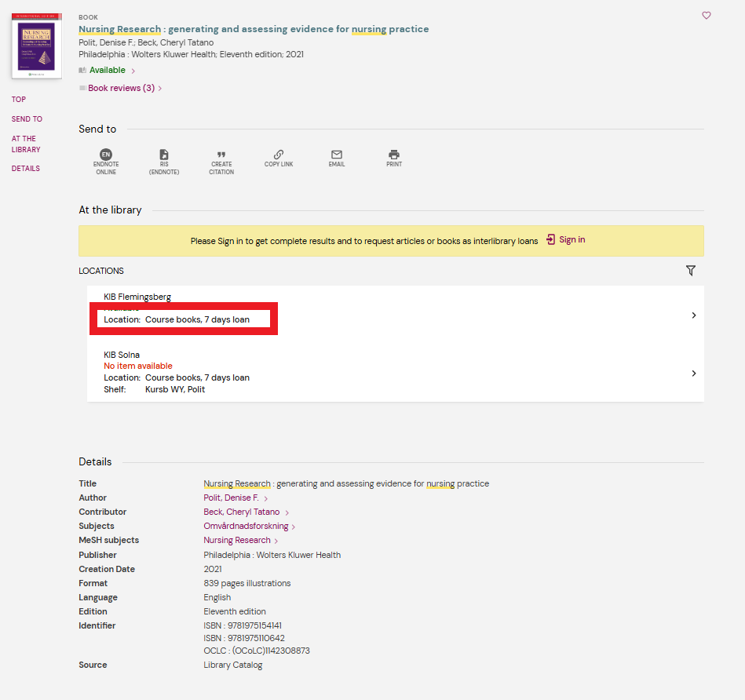Copy link to this record
Viewport: 745px width, 700px height.
pyautogui.click(x=279, y=159)
